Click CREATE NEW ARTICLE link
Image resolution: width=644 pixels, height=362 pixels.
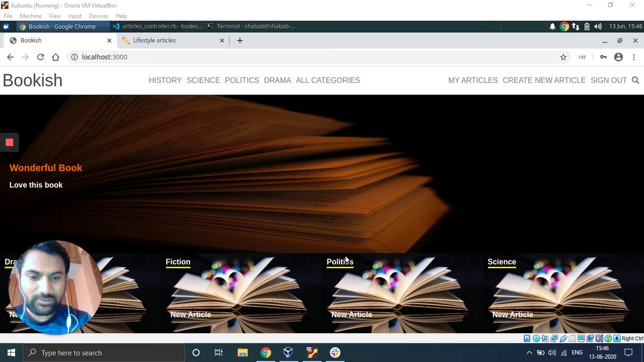coord(544,80)
